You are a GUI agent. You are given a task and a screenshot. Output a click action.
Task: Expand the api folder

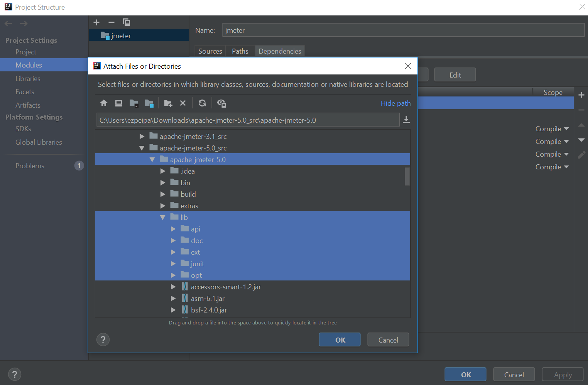[173, 229]
